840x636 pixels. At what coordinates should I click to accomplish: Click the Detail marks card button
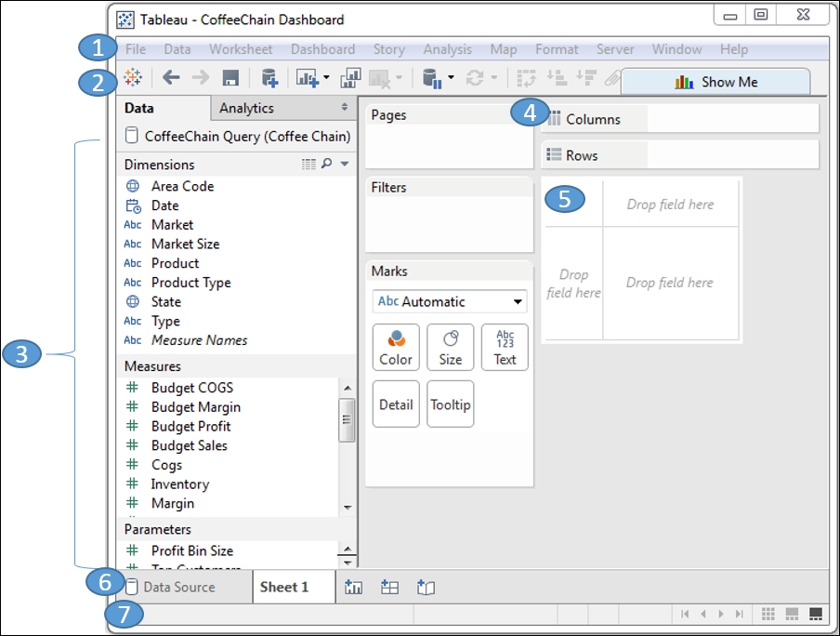[396, 404]
